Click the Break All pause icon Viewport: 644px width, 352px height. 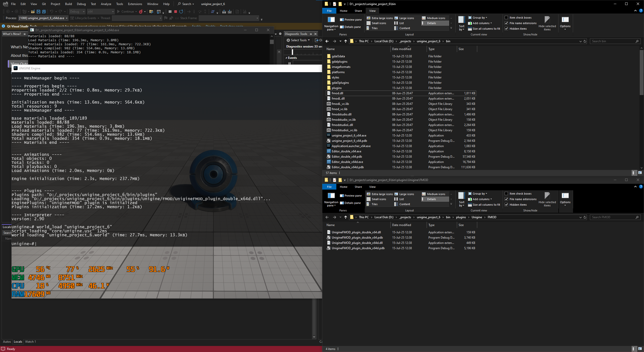coord(170,12)
